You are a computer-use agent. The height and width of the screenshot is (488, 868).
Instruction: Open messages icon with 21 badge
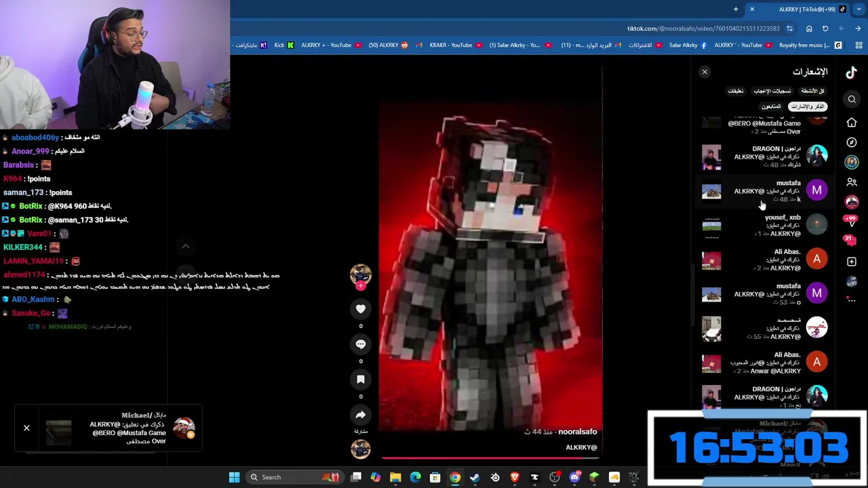pos(850,241)
